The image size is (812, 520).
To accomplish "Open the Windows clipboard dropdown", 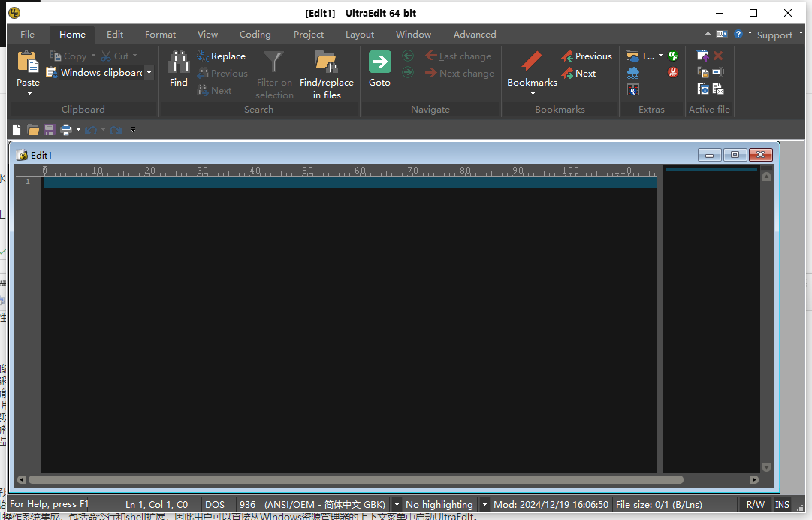I will (x=149, y=72).
